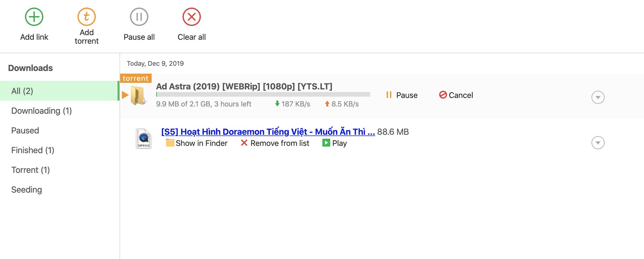Screen dimensions: 644x259
Task: Show only Downloading (1) items
Action: (42, 111)
